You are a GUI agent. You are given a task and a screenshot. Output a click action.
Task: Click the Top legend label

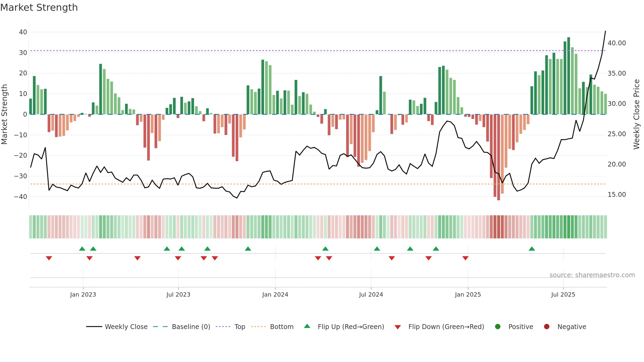(x=240, y=327)
